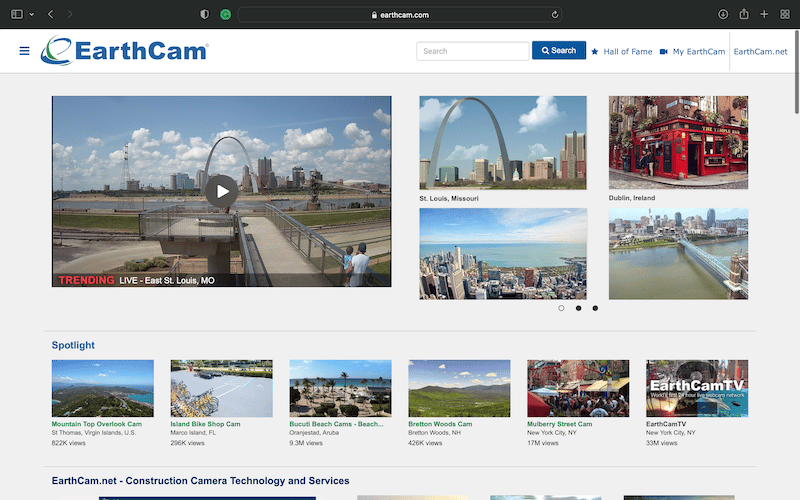The width and height of the screenshot is (800, 500).
Task: Click St Thomas, Virgin Islands, U.S. text
Action: [x=93, y=433]
